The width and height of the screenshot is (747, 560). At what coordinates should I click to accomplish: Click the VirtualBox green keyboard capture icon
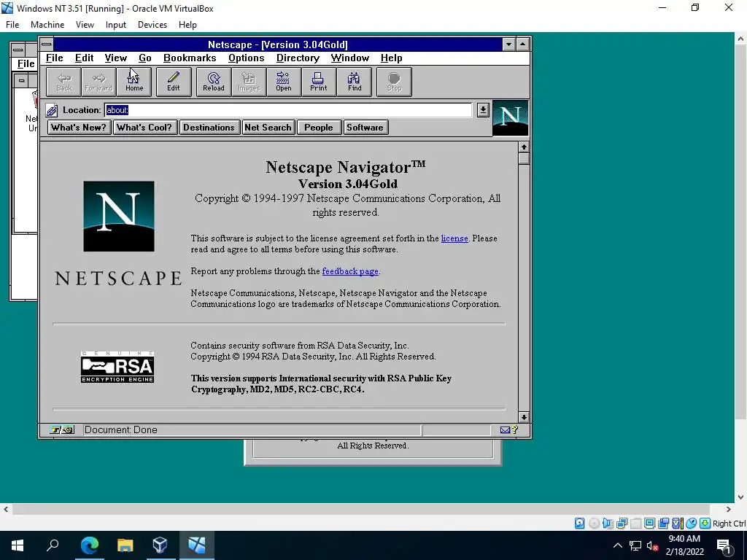pyautogui.click(x=705, y=524)
